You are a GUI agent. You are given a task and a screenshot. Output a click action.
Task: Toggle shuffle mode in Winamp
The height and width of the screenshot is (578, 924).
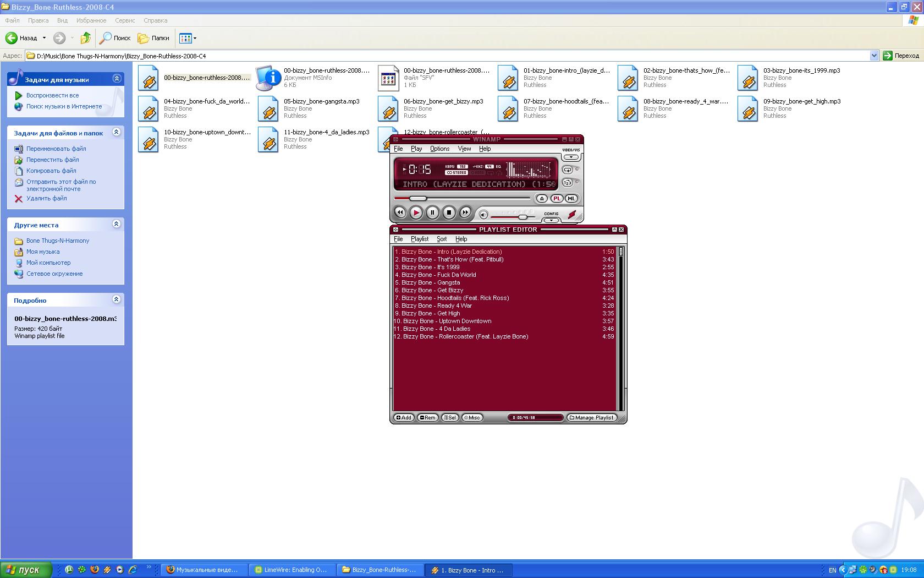click(568, 183)
